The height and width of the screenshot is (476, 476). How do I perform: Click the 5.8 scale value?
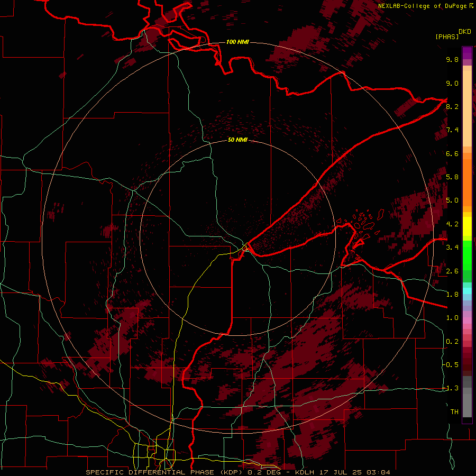click(452, 177)
